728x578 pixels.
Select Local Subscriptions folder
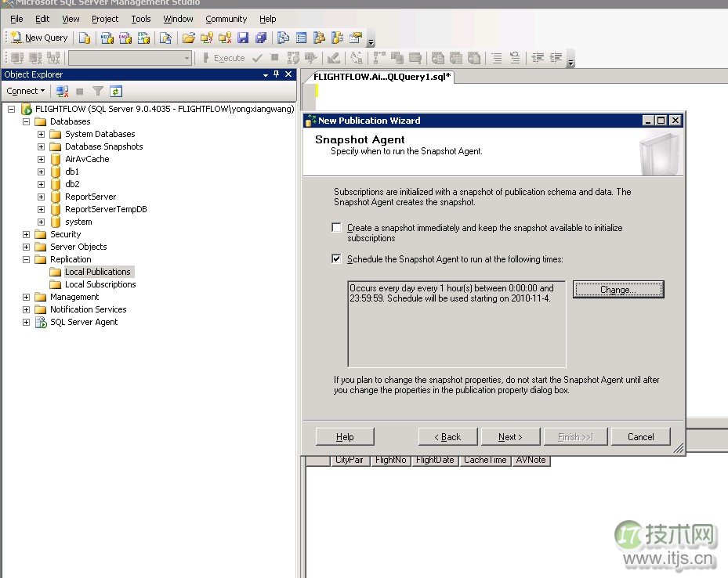pos(100,284)
